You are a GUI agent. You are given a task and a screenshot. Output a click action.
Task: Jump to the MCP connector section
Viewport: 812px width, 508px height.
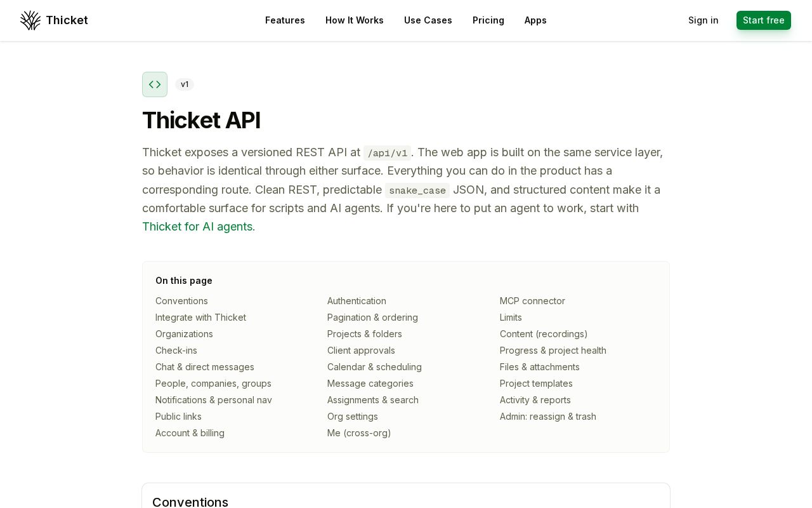(x=532, y=301)
